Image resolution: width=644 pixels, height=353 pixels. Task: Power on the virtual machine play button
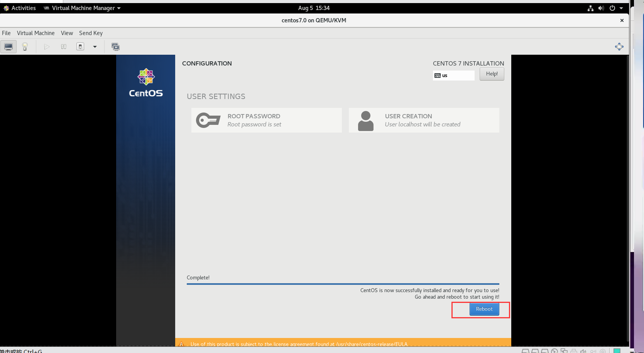(x=47, y=47)
